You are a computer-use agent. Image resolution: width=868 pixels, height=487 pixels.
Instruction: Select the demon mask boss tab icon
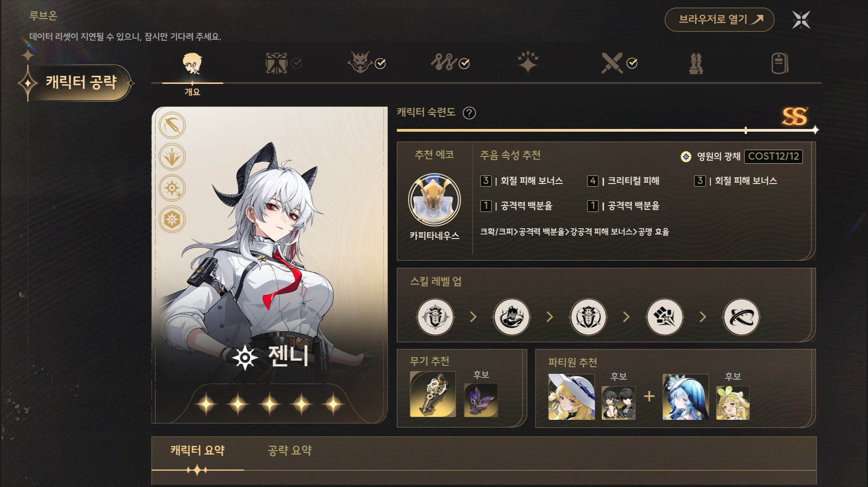pos(360,63)
